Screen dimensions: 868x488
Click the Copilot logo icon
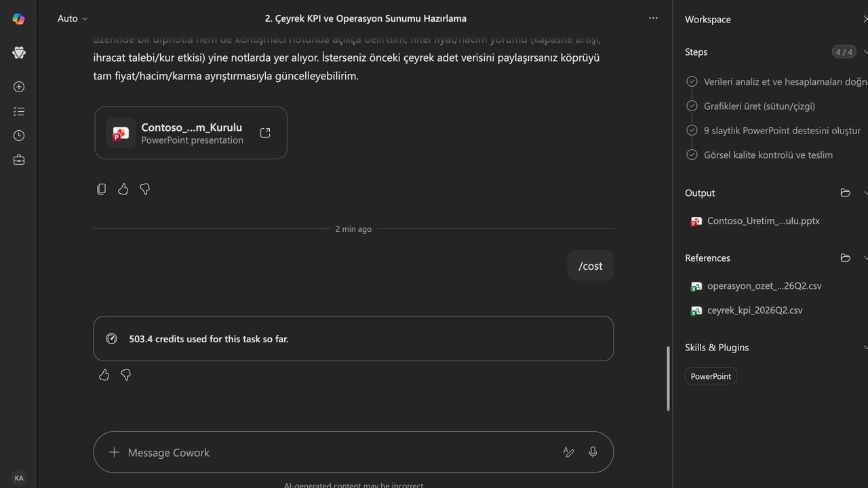(19, 19)
